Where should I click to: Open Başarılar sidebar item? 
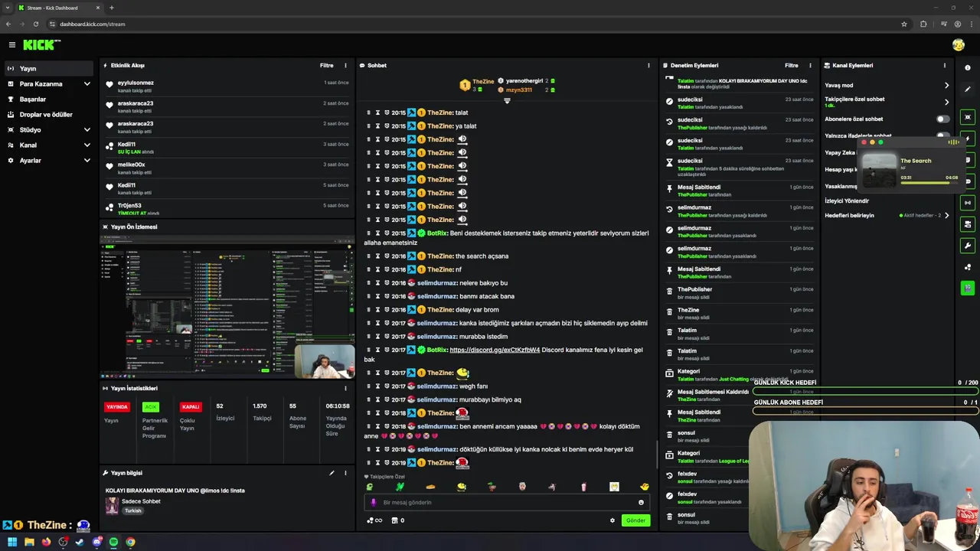tap(49, 99)
